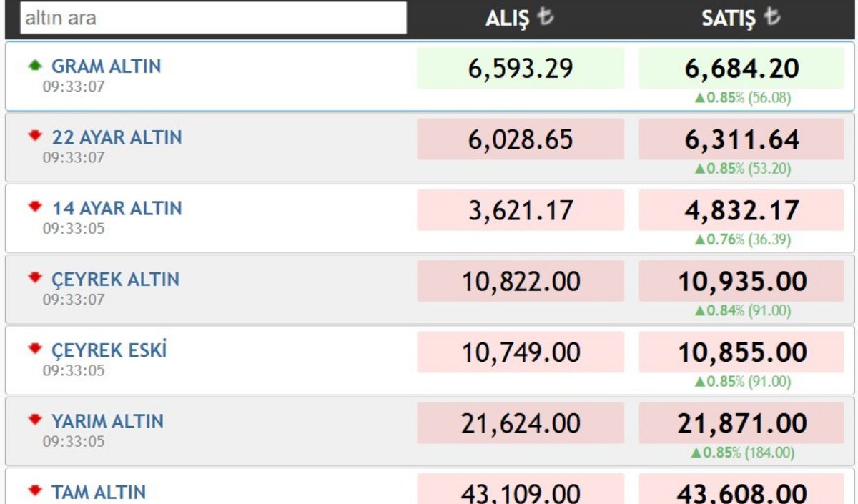Open the ÇEYREK ESKİ link

[109, 350]
